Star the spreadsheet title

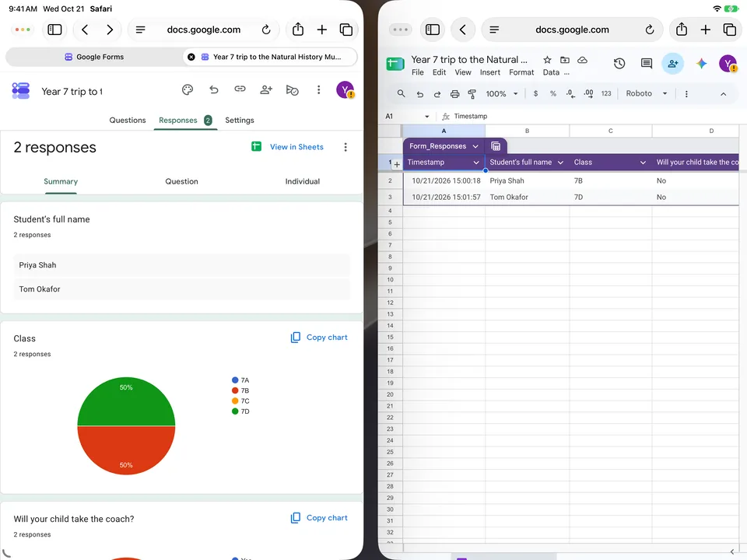547,60
